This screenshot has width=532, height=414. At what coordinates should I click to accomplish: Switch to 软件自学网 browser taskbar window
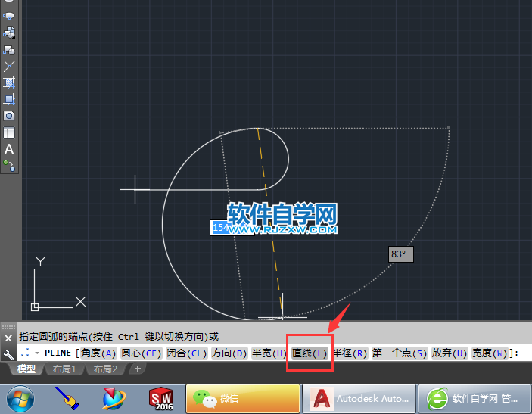[x=474, y=399]
